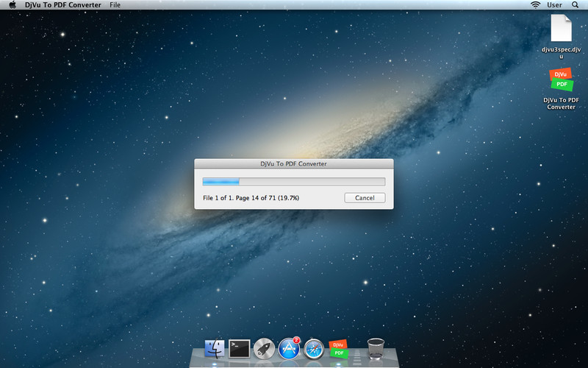
Task: Select the djvu3spec.djvu file icon on desktop
Action: (561, 28)
